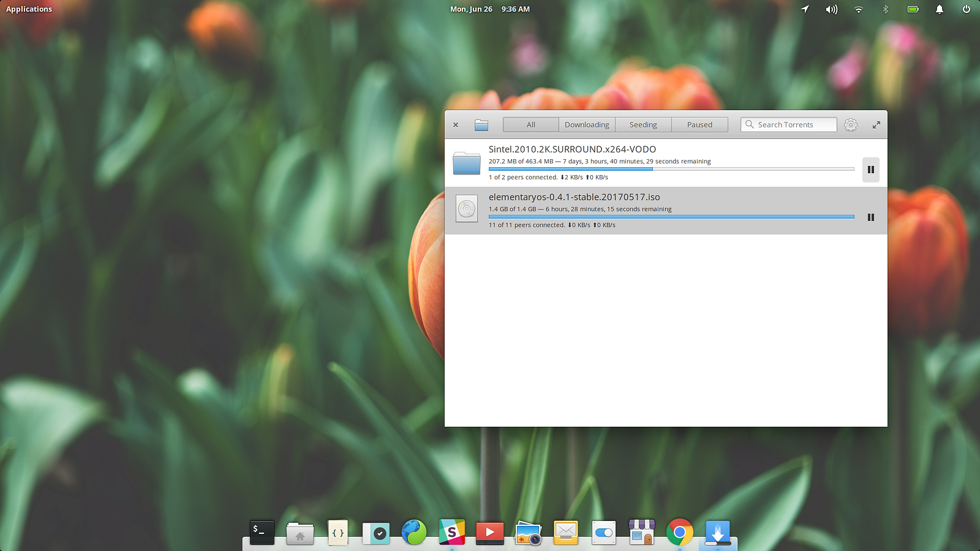980x551 pixels.
Task: Select the Sintel.2010.2K.SURROUND.x264-VODO title
Action: (x=572, y=149)
